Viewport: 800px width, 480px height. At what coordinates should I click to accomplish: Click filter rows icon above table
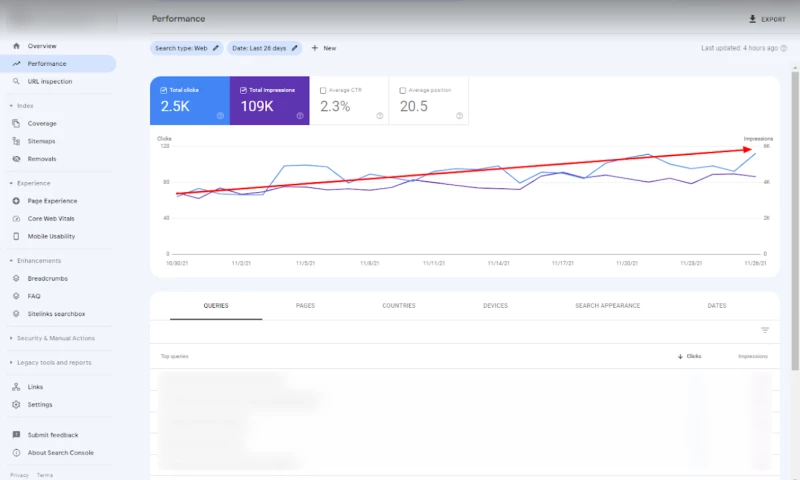(765, 330)
